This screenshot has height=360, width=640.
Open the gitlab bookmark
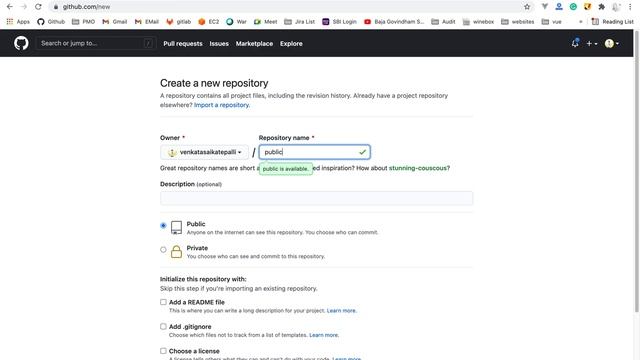[179, 22]
